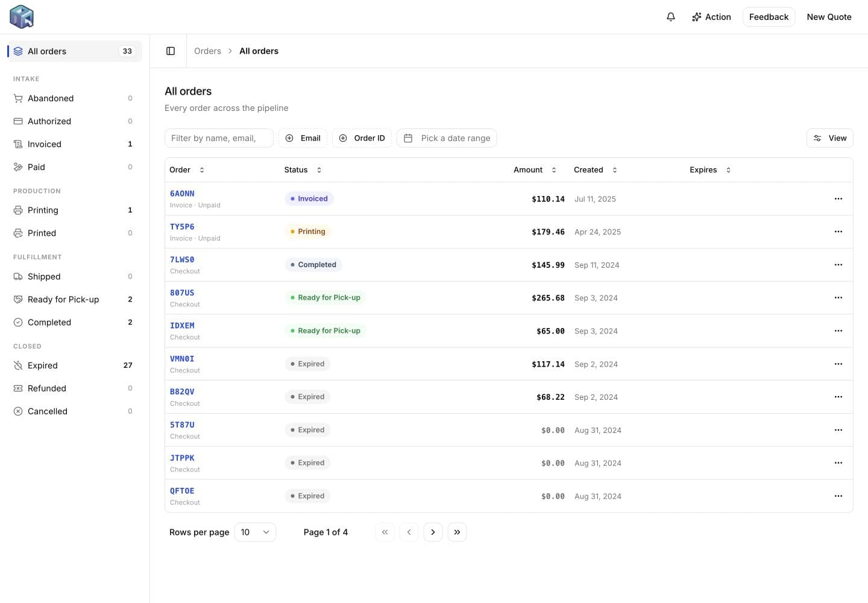Open row actions for VMN0I
The image size is (868, 603).
pos(838,364)
